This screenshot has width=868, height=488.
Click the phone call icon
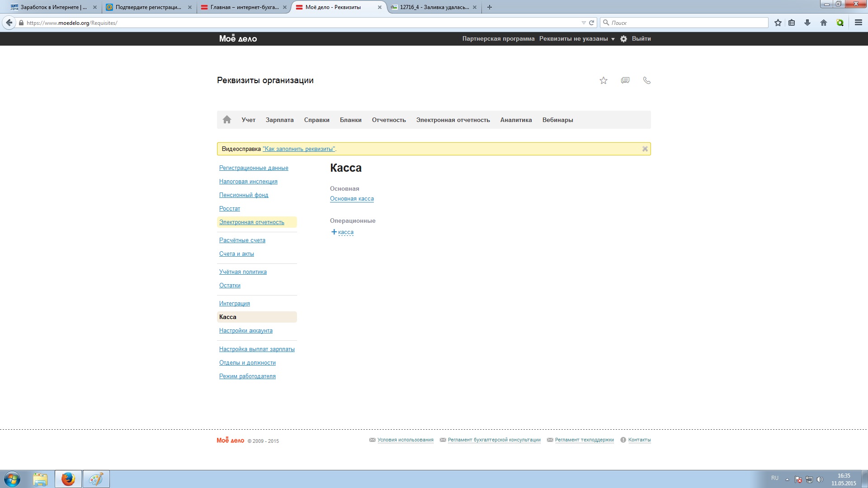point(647,80)
